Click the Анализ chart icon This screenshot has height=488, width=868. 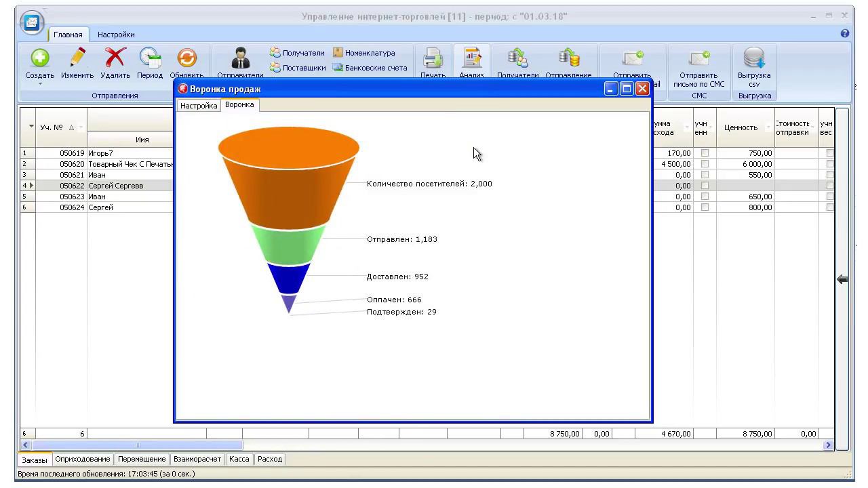[471, 58]
